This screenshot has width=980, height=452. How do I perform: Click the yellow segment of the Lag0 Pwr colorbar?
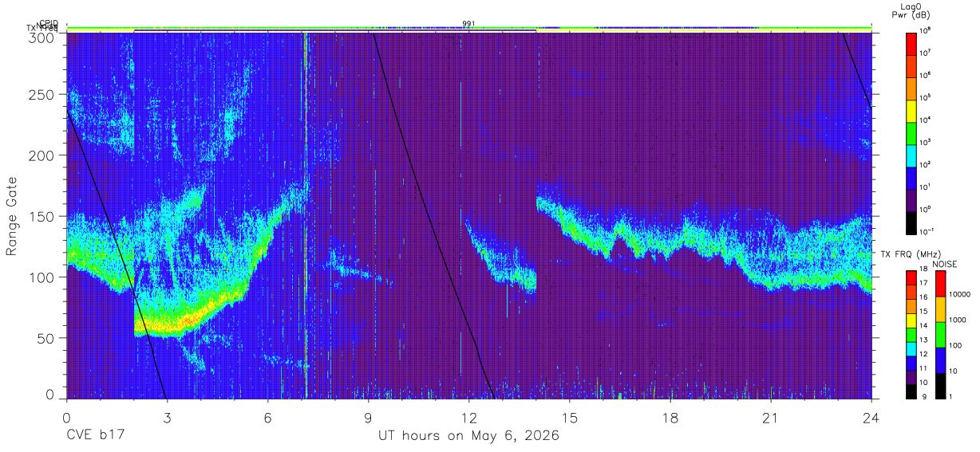911,111
